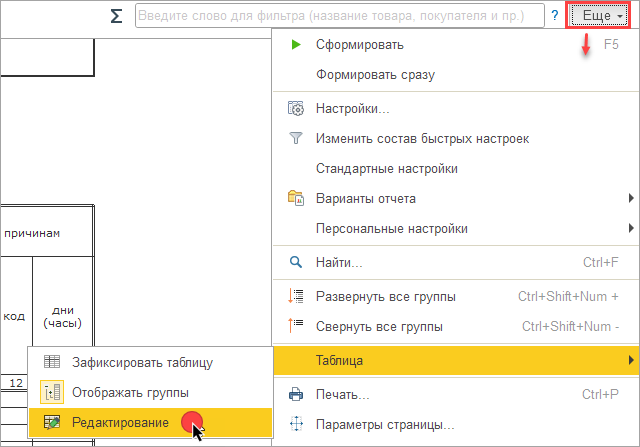Click the printer icon

[295, 395]
